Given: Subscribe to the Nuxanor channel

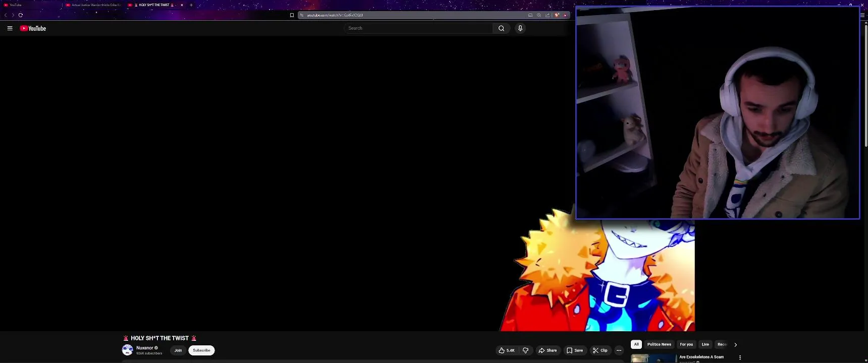Looking at the screenshot, I should click(x=201, y=350).
